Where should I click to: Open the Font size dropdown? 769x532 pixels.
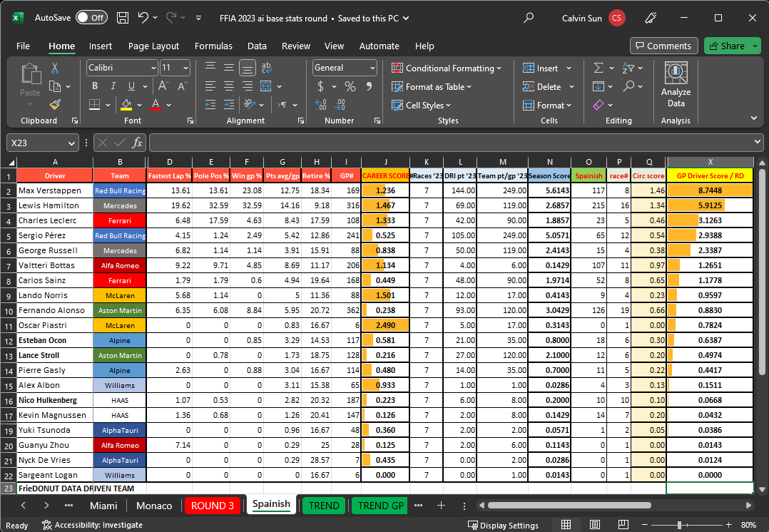186,68
